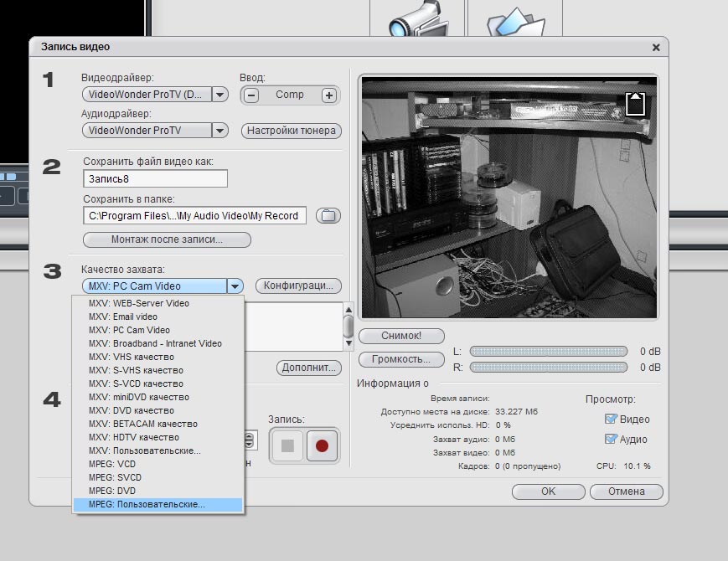
Task: Click the browse folder icon button
Action: [x=328, y=216]
